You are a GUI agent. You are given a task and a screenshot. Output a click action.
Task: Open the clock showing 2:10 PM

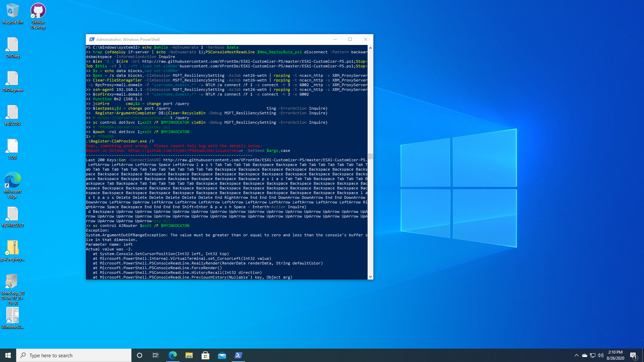615,355
